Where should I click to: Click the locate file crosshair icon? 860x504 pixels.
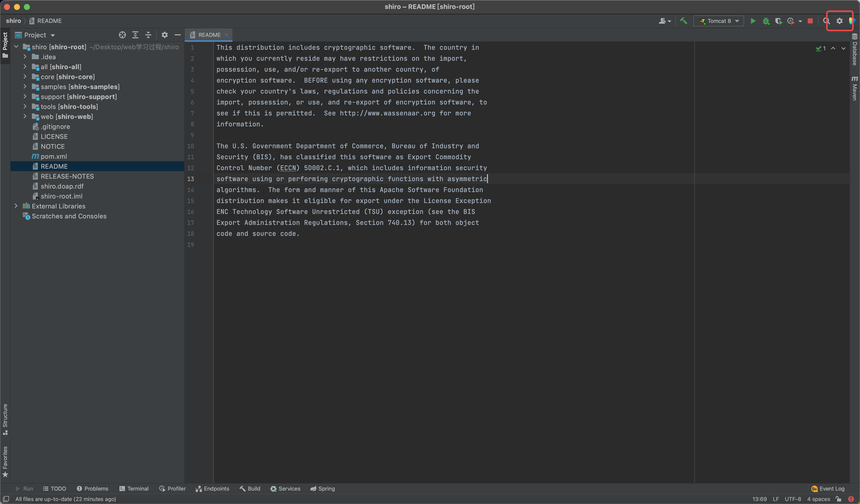[x=122, y=35]
